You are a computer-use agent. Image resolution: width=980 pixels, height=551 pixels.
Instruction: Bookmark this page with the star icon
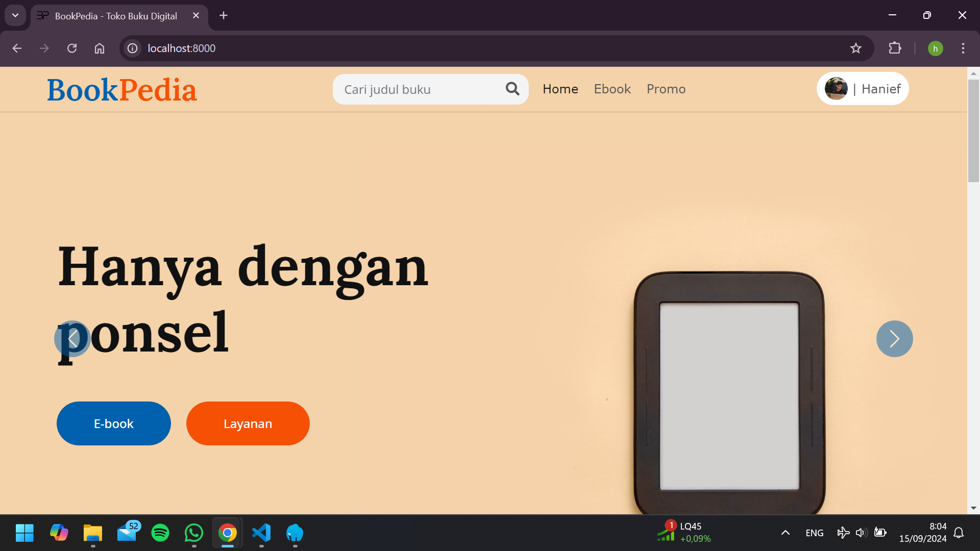856,48
